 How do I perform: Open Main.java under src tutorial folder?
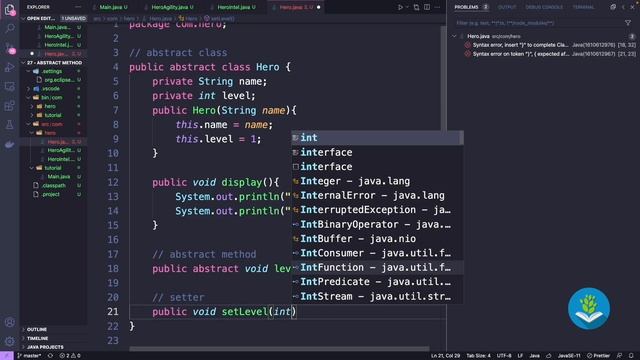pos(53,177)
